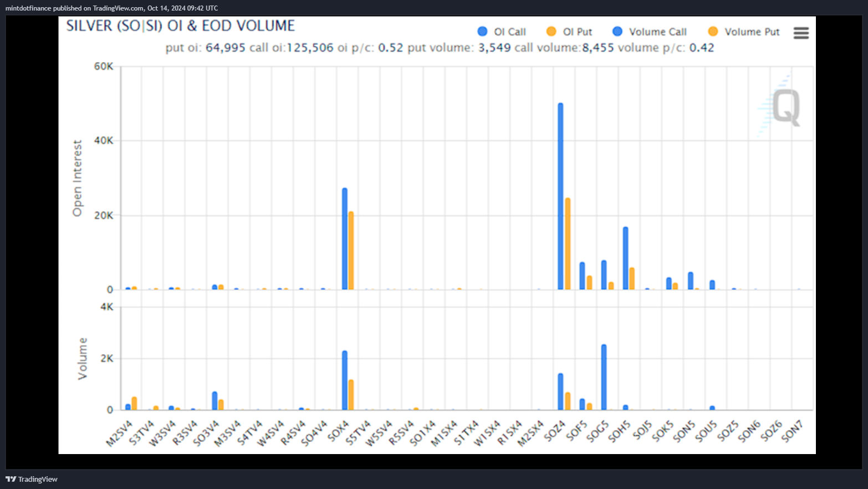Click the SOH5 open interest call bar
The width and height of the screenshot is (868, 489).
coord(625,258)
